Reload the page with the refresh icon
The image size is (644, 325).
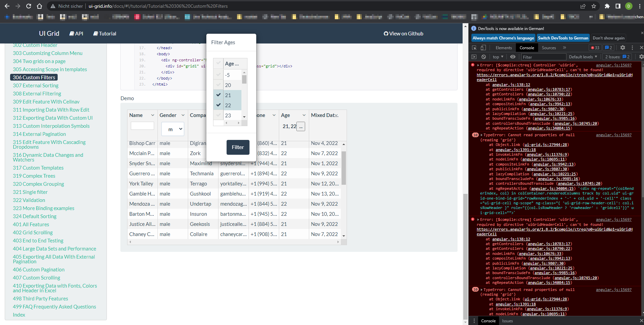click(29, 6)
